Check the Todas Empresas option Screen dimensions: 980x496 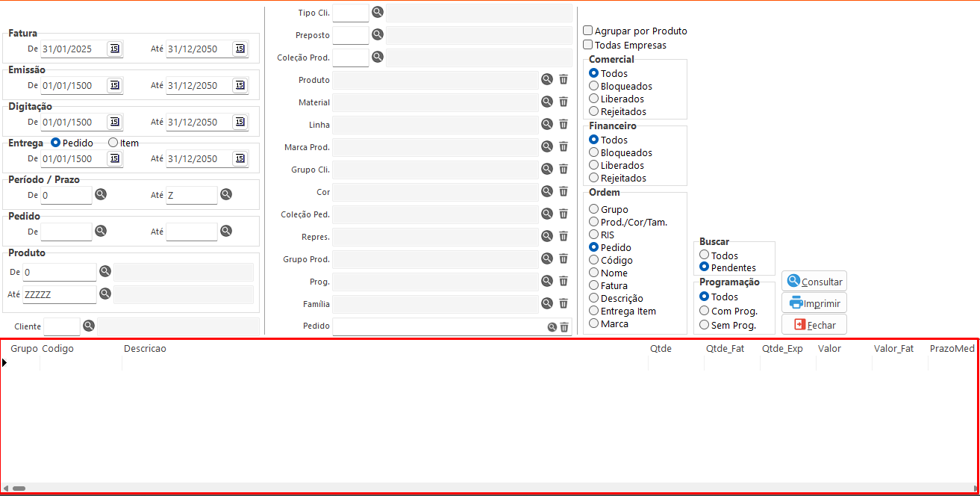point(588,45)
